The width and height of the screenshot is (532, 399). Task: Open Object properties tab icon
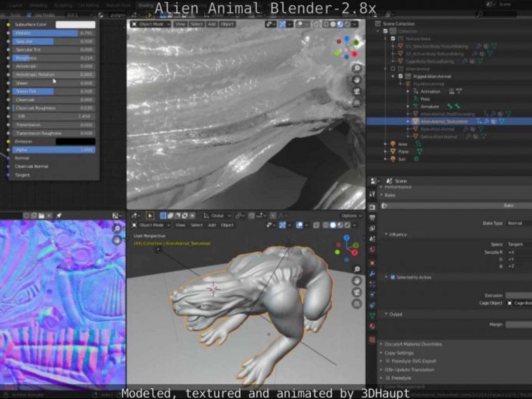pyautogui.click(x=372, y=263)
